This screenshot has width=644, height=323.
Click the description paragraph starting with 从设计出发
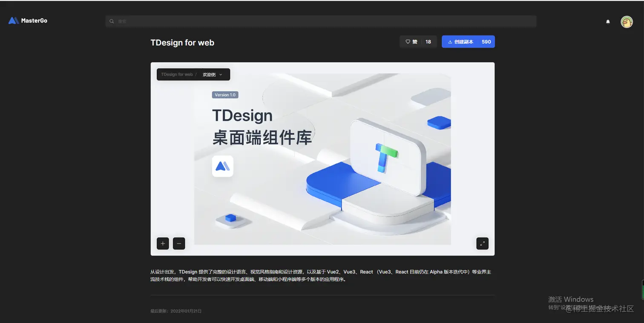click(x=321, y=276)
